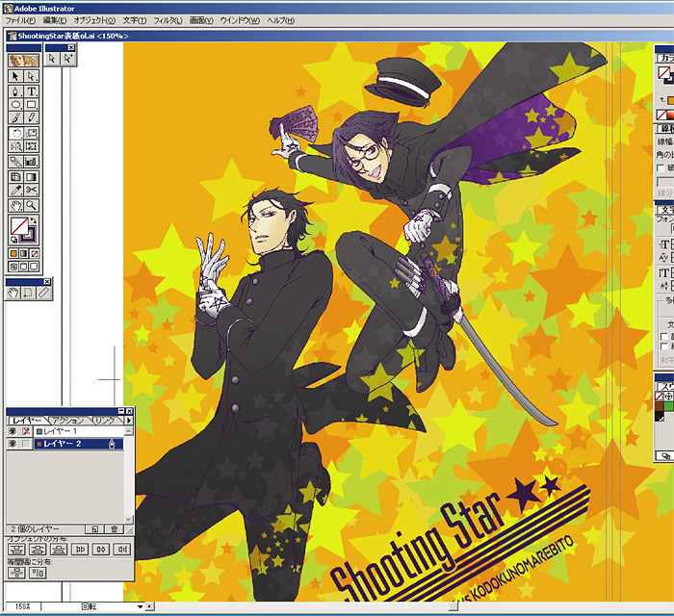
Task: Select the Scale tool
Action: 31,133
